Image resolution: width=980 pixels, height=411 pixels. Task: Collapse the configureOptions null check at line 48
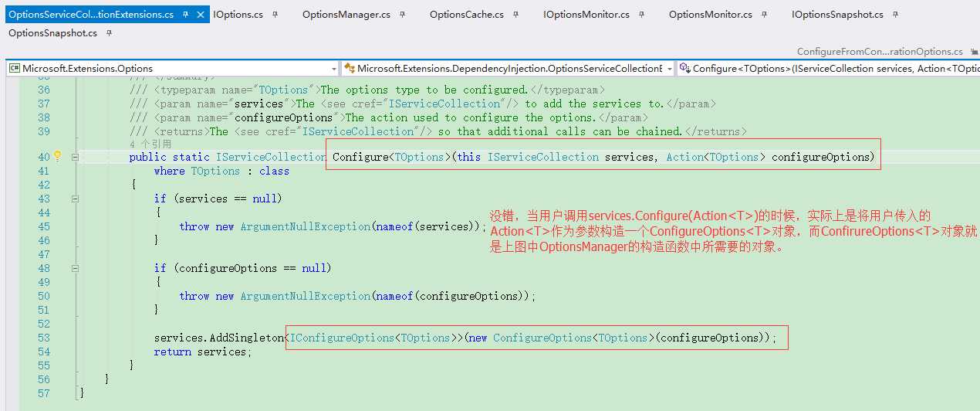tap(75, 268)
